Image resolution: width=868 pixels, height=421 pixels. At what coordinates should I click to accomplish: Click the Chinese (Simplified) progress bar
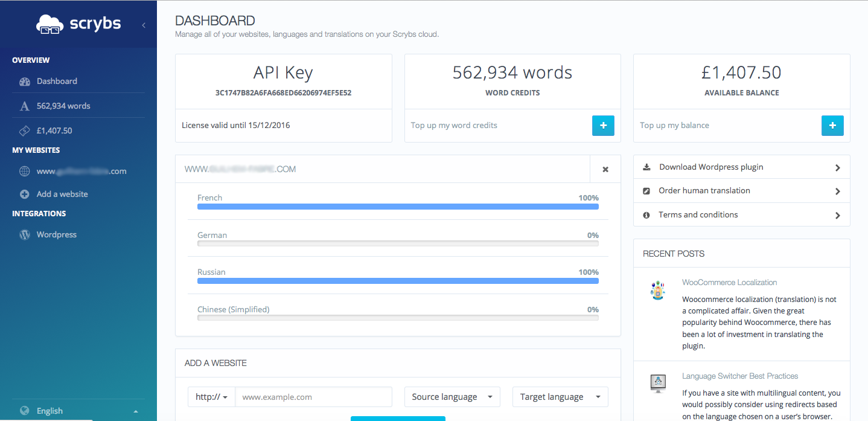pyautogui.click(x=398, y=318)
